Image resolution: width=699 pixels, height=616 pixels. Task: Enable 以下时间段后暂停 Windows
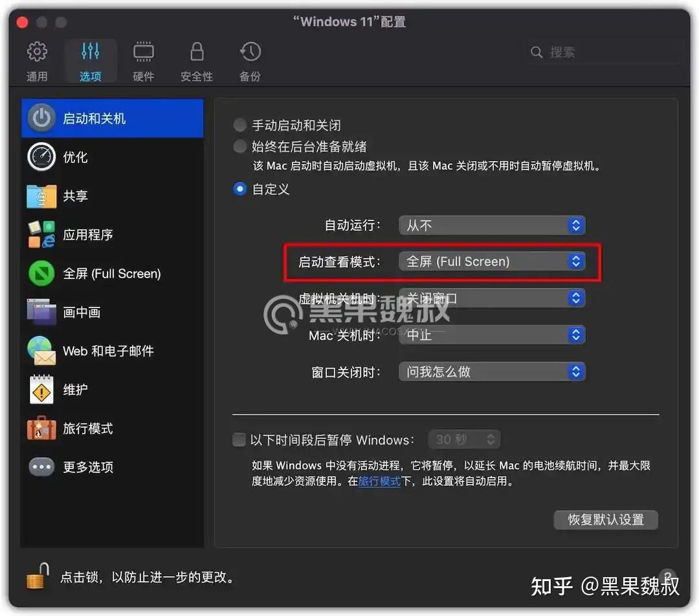click(x=239, y=439)
